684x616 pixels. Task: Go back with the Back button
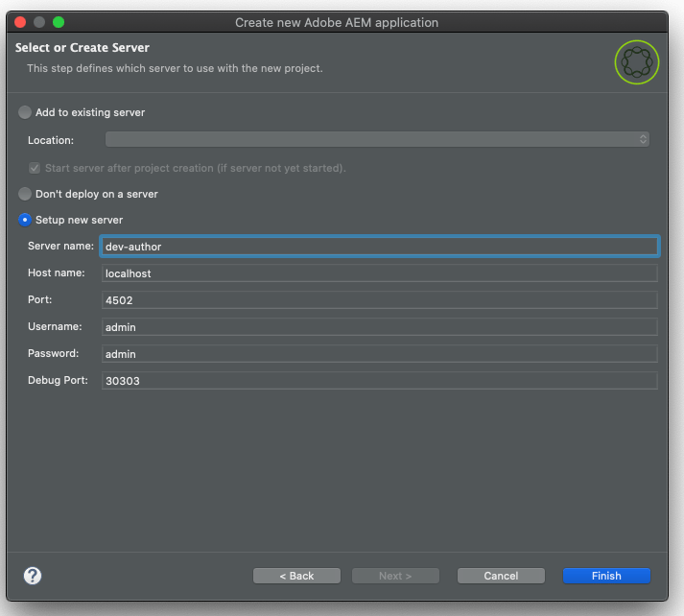[296, 576]
